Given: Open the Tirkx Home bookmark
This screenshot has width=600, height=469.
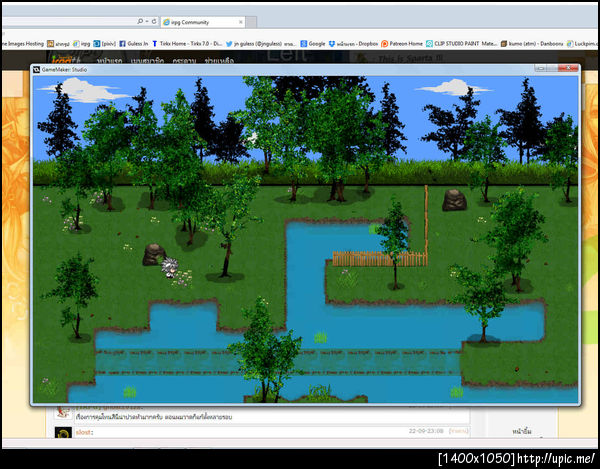Looking at the screenshot, I should (187, 44).
